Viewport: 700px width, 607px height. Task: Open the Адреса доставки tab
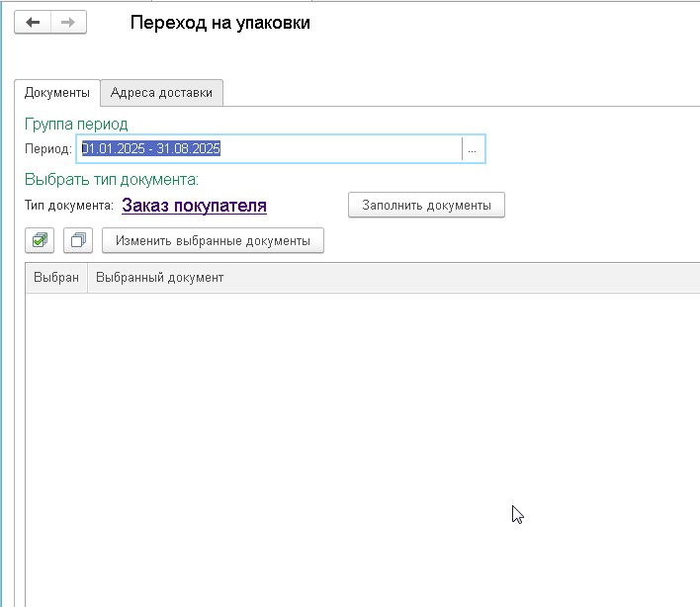(x=161, y=93)
